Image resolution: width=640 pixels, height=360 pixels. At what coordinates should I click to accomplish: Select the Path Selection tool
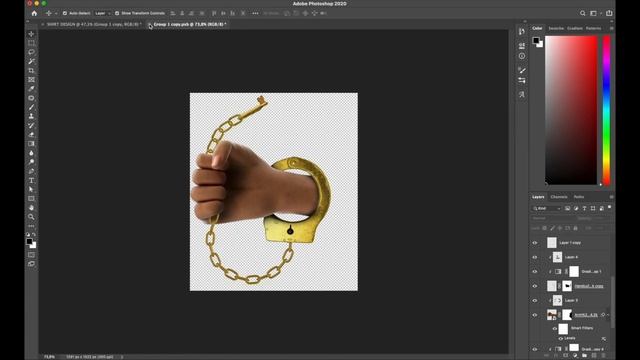[31, 189]
